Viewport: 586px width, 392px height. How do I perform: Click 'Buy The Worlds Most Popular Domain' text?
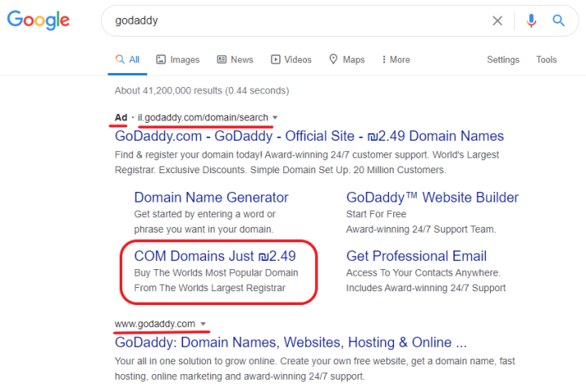tap(216, 272)
